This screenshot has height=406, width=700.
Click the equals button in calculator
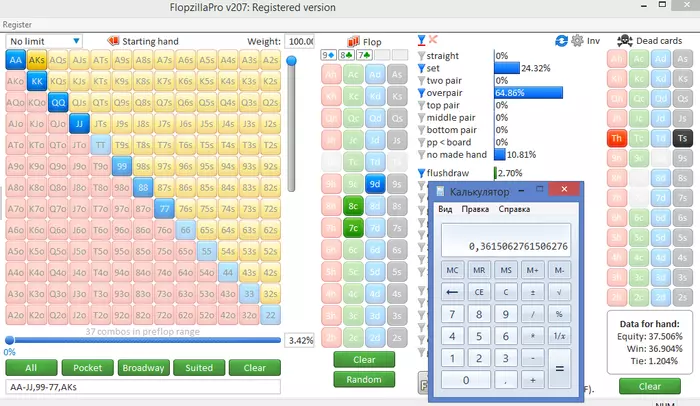[559, 369]
